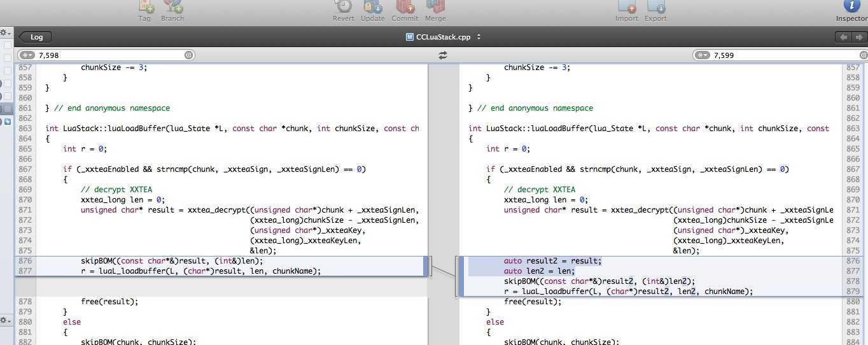The width and height of the screenshot is (868, 345).
Task: Swap left and right revisions
Action: [443, 55]
